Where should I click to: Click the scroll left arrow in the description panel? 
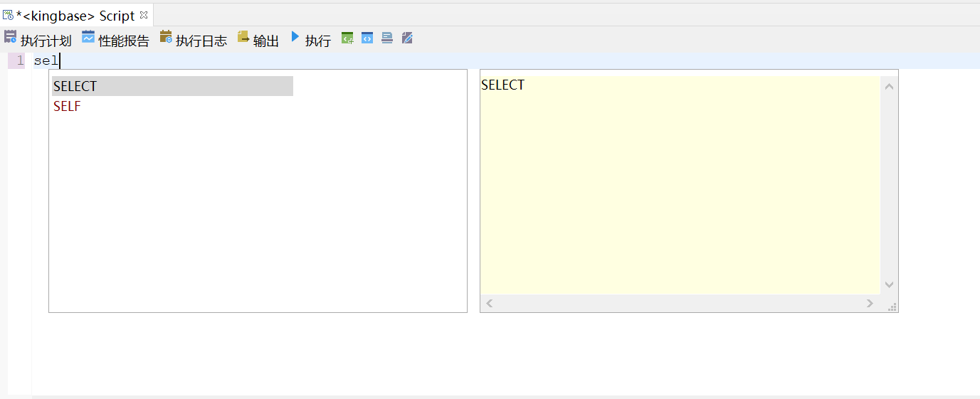[490, 304]
